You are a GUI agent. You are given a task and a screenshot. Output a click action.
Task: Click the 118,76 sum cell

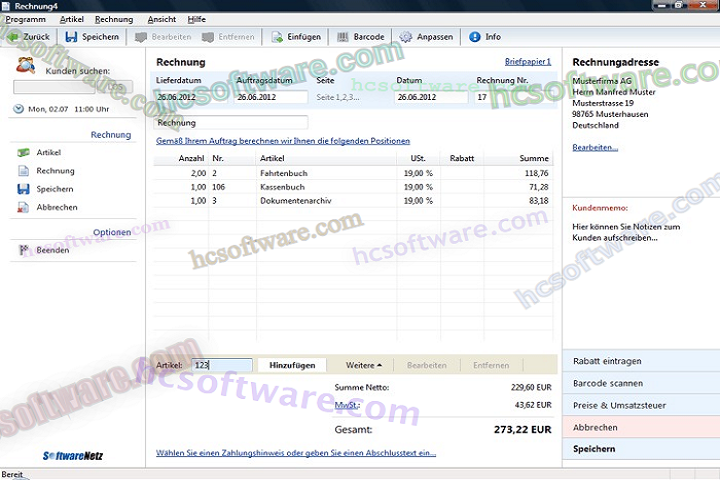click(536, 173)
